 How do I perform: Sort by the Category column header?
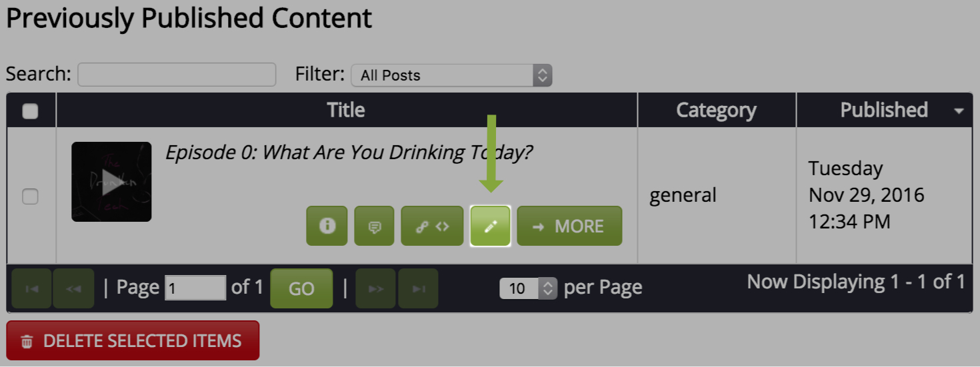click(717, 110)
